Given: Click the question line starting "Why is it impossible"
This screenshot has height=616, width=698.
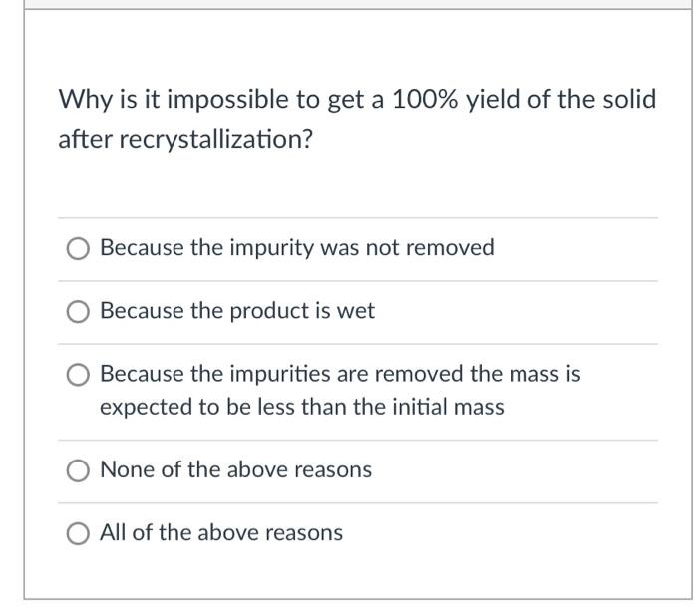Looking at the screenshot, I should tap(357, 100).
